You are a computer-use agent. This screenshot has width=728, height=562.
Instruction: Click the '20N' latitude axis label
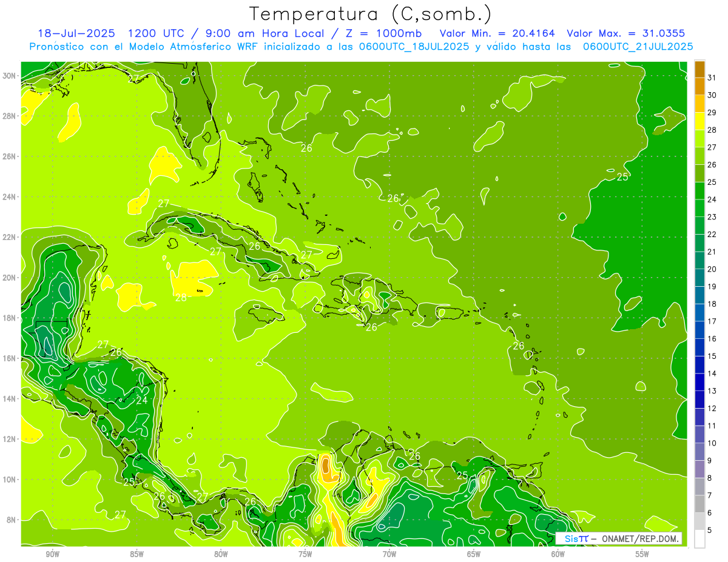10,278
